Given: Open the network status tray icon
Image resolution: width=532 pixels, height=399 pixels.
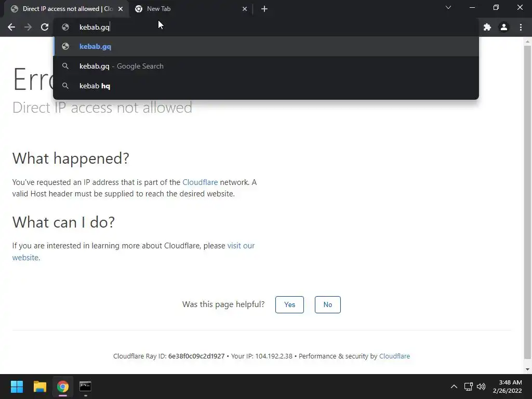Looking at the screenshot, I should coord(469,387).
